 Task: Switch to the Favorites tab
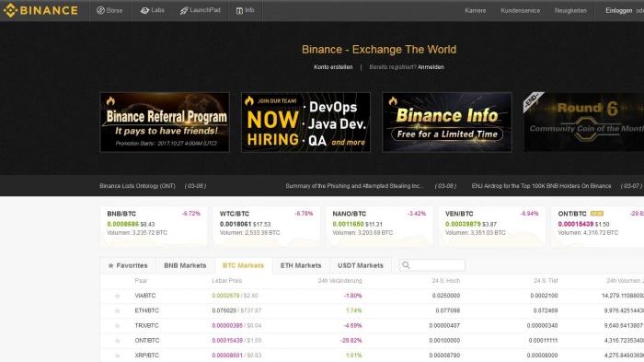[128, 265]
